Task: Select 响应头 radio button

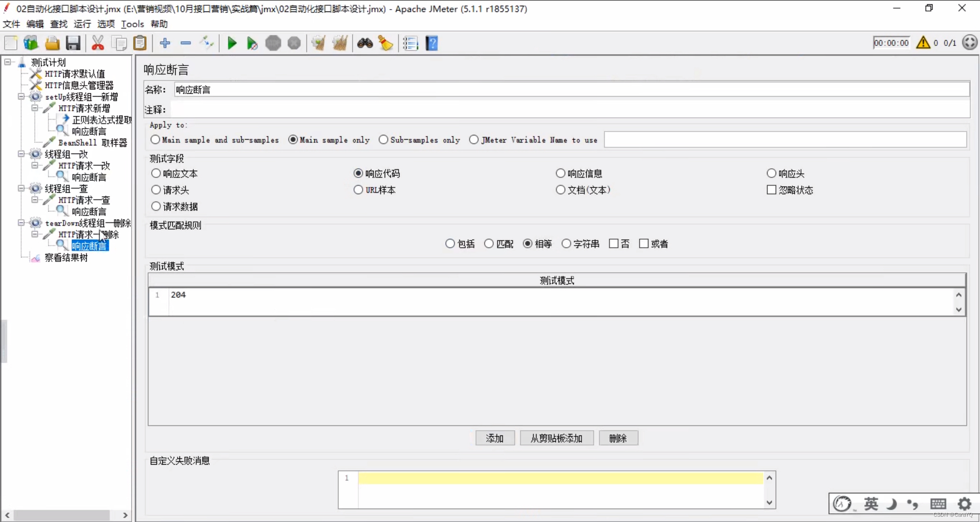Action: [771, 173]
